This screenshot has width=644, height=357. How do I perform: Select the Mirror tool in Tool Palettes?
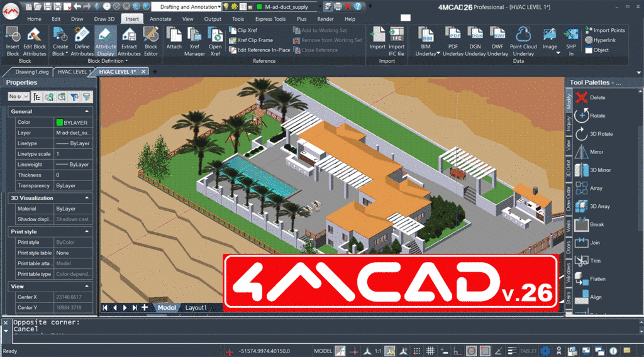click(582, 152)
